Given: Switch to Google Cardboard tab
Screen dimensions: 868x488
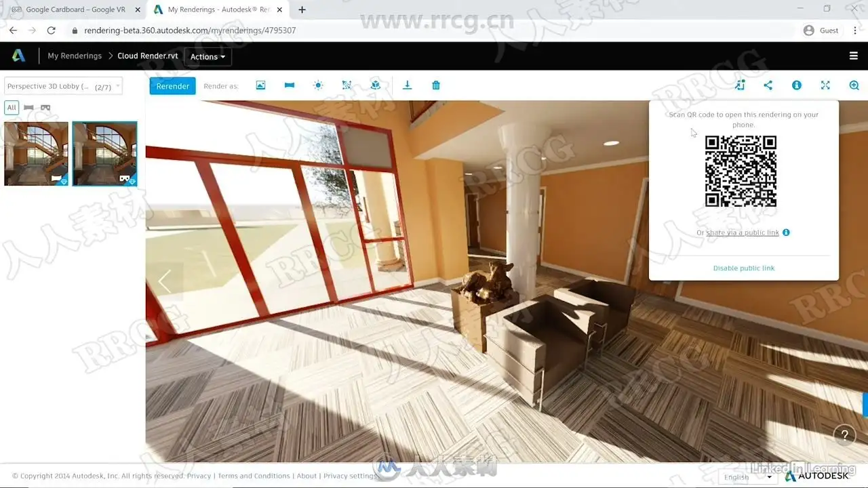Looking at the screenshot, I should point(76,9).
